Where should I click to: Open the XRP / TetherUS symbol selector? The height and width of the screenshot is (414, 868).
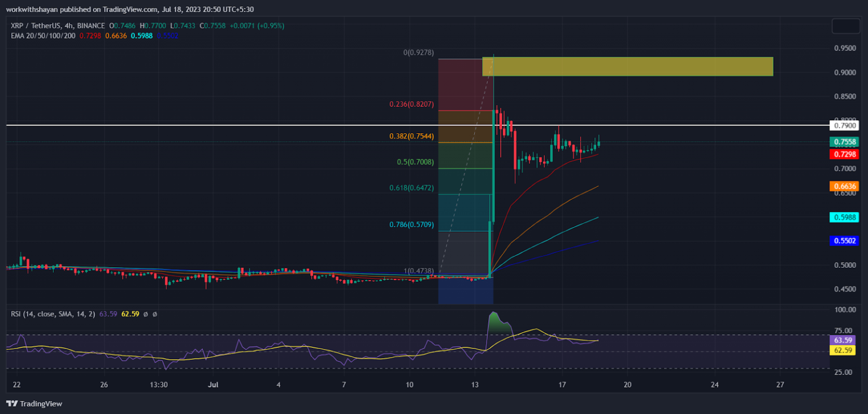click(33, 25)
